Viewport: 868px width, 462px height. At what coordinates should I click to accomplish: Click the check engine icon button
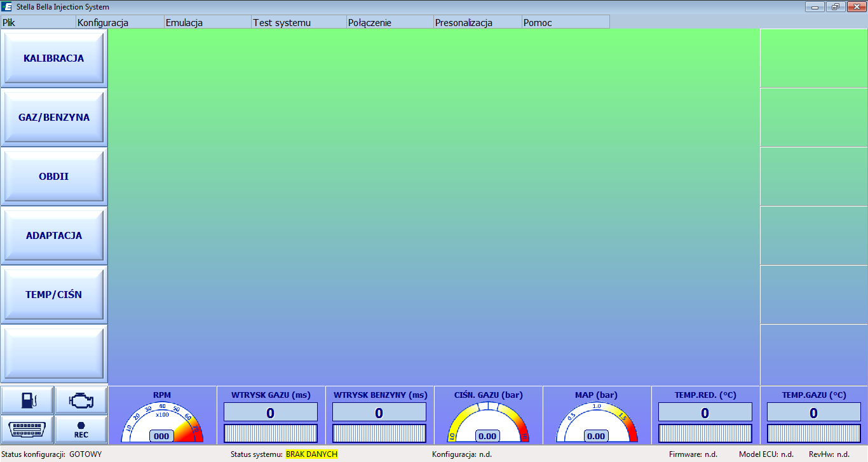click(81, 400)
